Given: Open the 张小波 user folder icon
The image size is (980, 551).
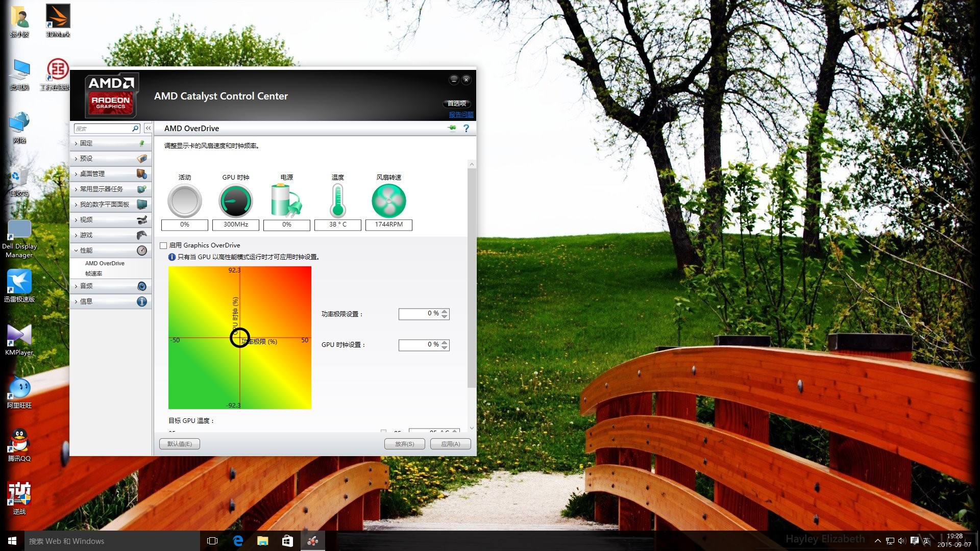Looking at the screenshot, I should coord(19,20).
